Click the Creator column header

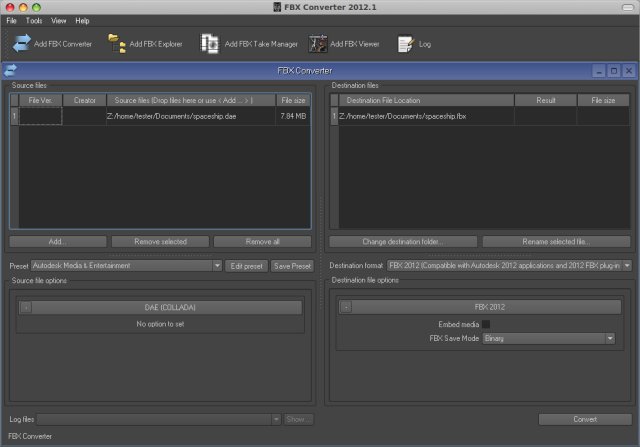[x=84, y=100]
